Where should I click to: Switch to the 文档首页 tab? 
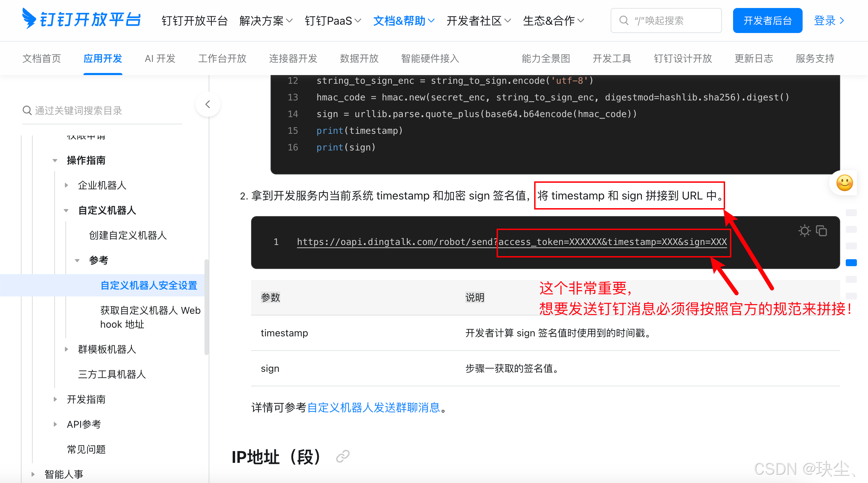pos(42,58)
